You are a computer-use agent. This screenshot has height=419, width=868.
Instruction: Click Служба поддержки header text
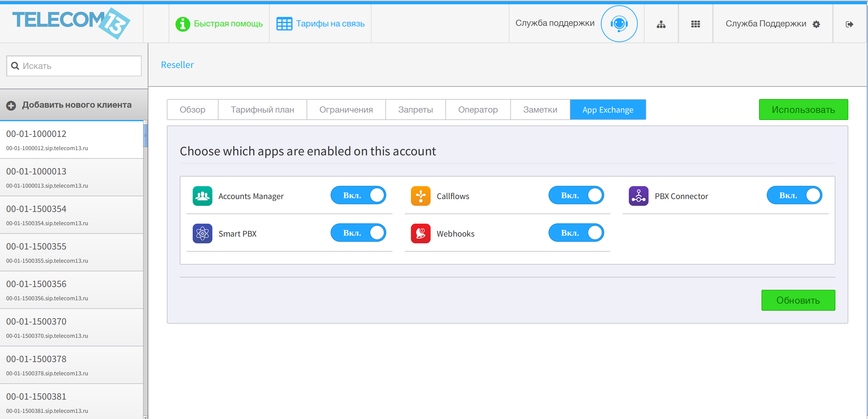555,23
